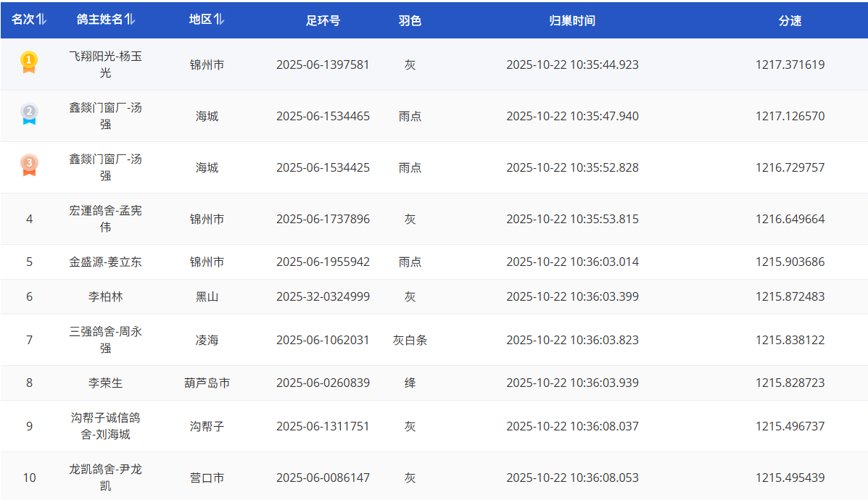Click owner 宏連鸽舍-孟宪伟 in row 4
Image resolution: width=868 pixels, height=500 pixels.
tap(105, 219)
